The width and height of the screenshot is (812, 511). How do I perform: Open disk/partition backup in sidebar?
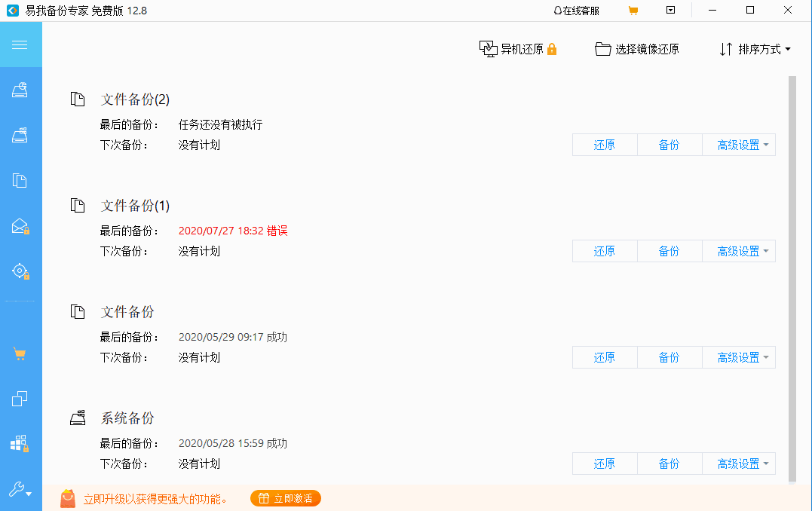click(x=20, y=90)
